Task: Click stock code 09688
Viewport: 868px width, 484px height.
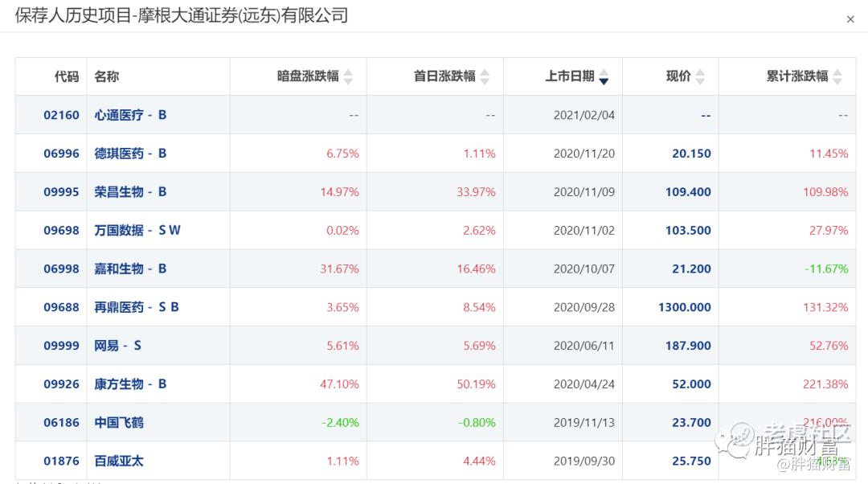Action: pyautogui.click(x=61, y=307)
